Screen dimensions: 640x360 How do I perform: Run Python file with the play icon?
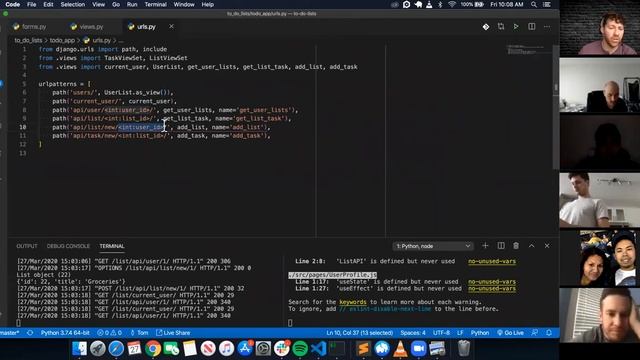pos(516,27)
